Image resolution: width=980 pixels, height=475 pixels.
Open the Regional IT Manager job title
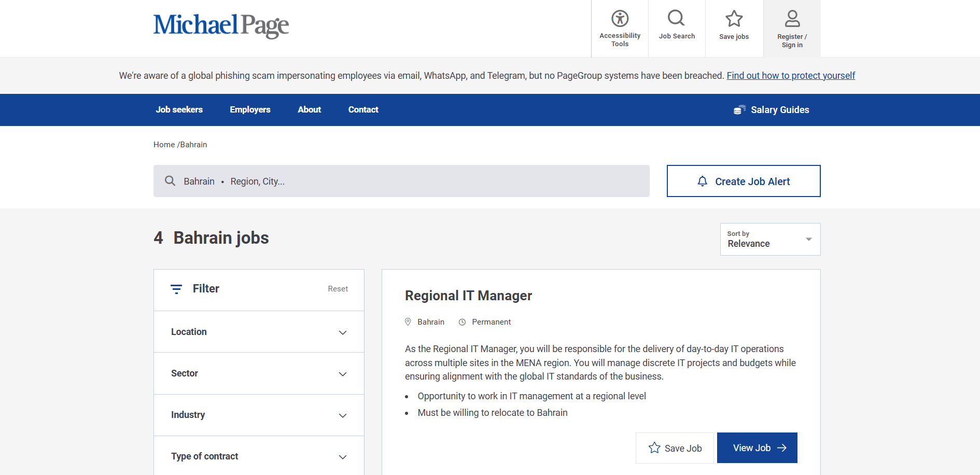click(468, 296)
